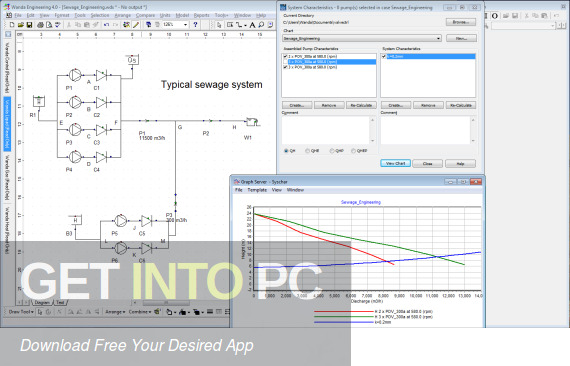570x366 pixels.
Task: Select the QHE radio button
Action: click(x=308, y=151)
